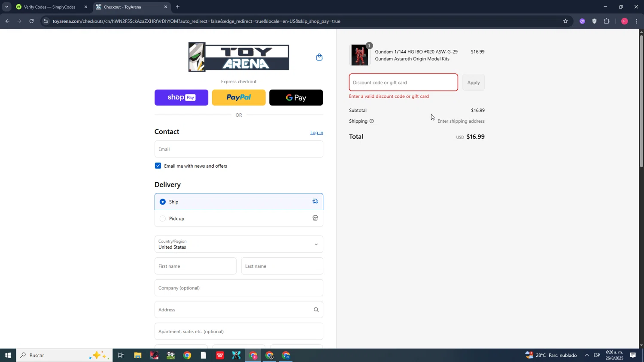Image resolution: width=644 pixels, height=362 pixels.
Task: Click the Windows Buscar search box
Action: 64,355
